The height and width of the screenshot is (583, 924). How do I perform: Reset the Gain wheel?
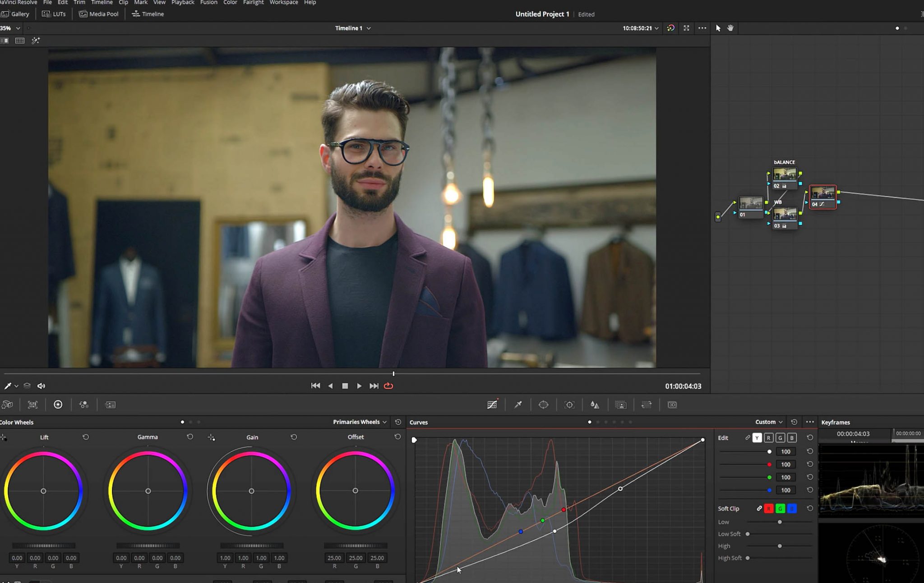(294, 437)
